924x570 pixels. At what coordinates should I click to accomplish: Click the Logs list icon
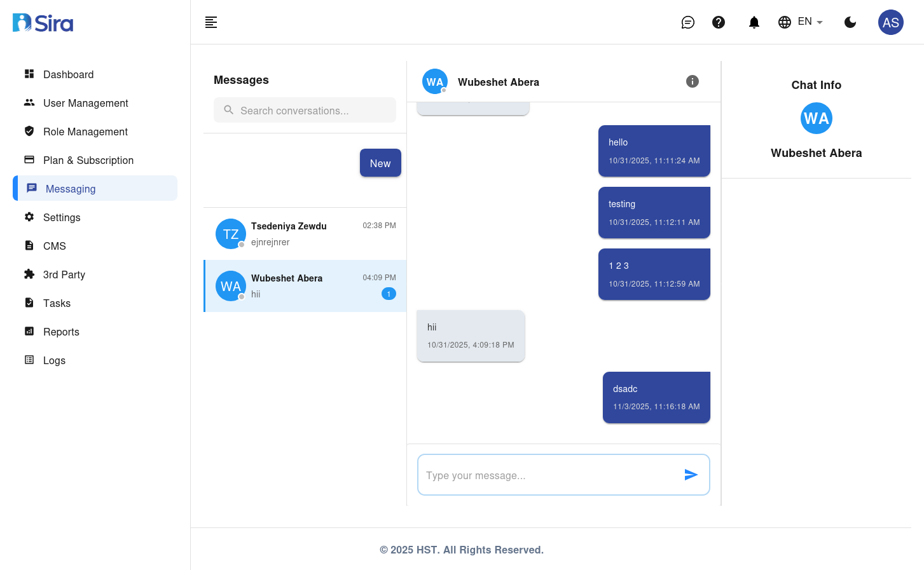tap(29, 360)
